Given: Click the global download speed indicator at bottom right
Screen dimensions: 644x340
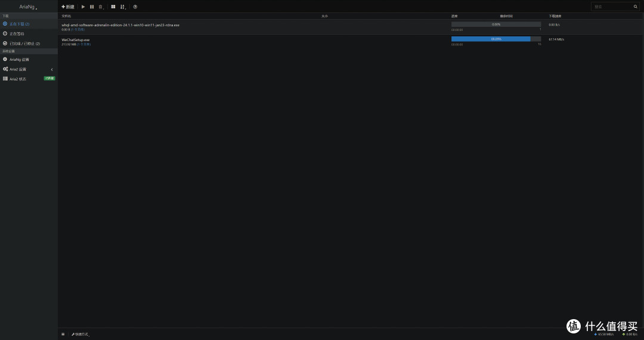Looking at the screenshot, I should pyautogui.click(x=604, y=334).
